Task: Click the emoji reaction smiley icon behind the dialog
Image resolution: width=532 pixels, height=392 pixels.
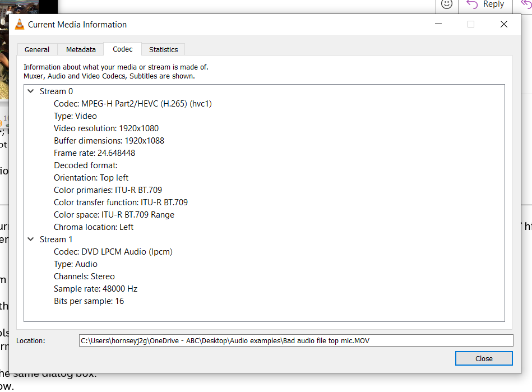Action: click(x=446, y=4)
